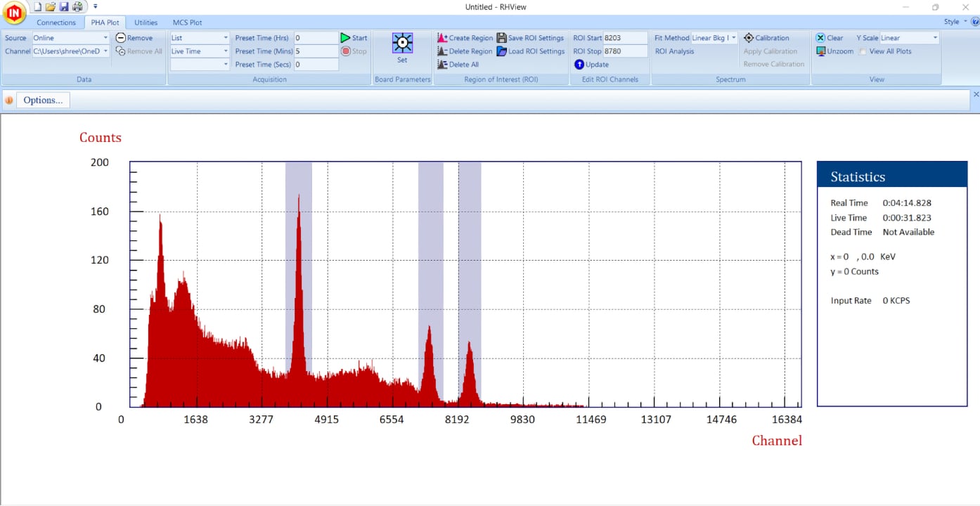Click the Live Time value 0:00:31.823

coord(907,218)
